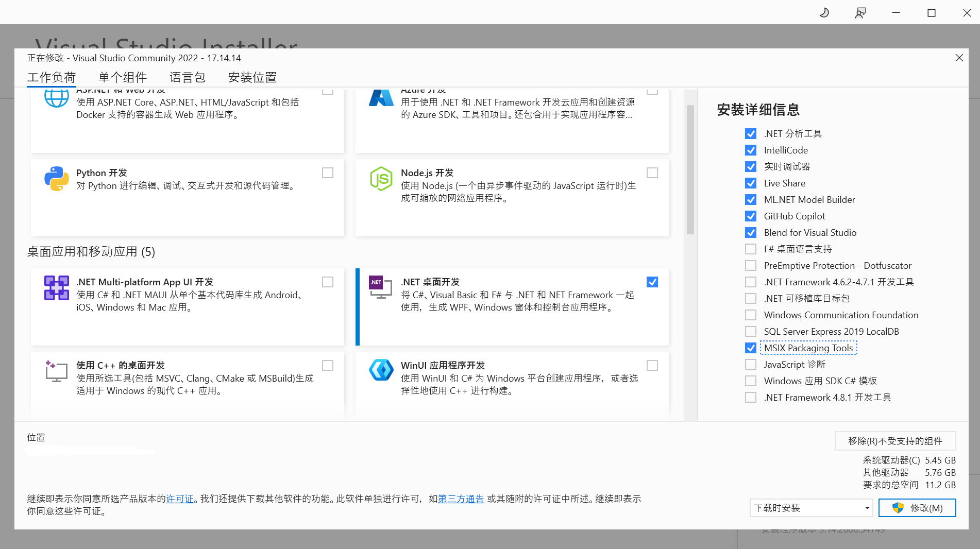The height and width of the screenshot is (549, 980).
Task: Check the Python development workload checkbox
Action: (x=328, y=173)
